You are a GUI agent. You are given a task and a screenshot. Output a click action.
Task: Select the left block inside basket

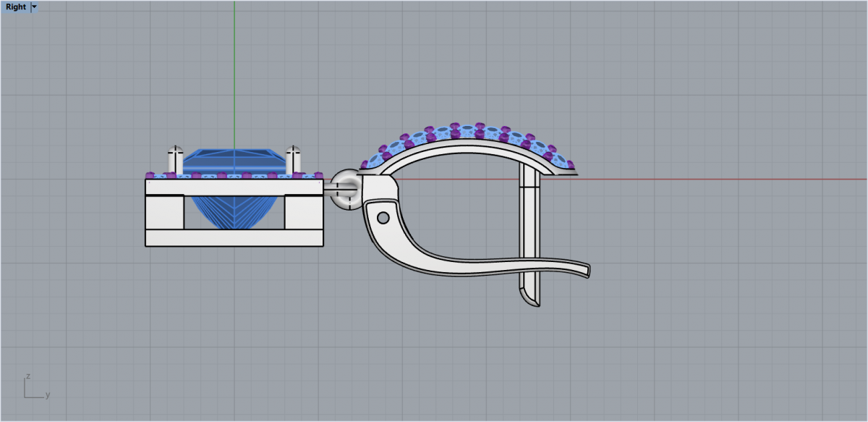coord(164,213)
